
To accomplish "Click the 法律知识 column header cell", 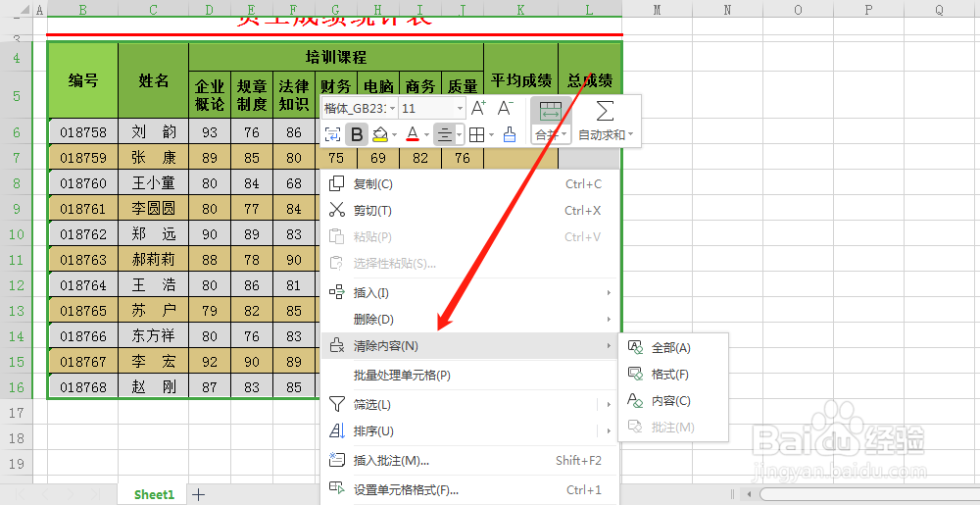I will click(x=294, y=94).
